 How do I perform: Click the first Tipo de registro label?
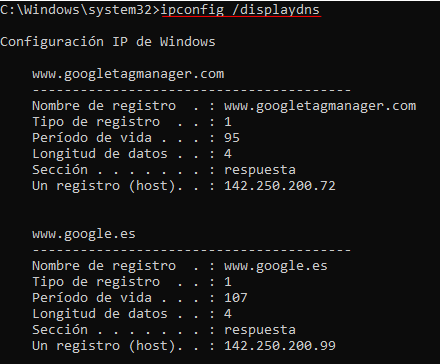tap(96, 122)
